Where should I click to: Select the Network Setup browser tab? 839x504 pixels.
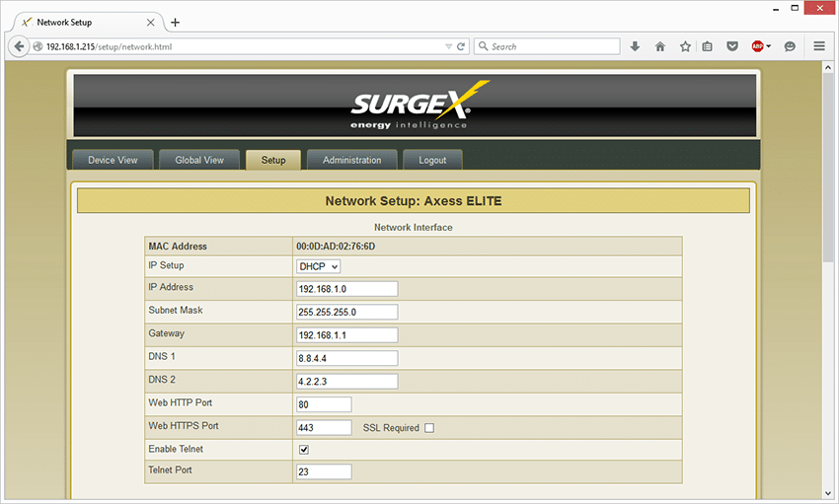click(87, 23)
